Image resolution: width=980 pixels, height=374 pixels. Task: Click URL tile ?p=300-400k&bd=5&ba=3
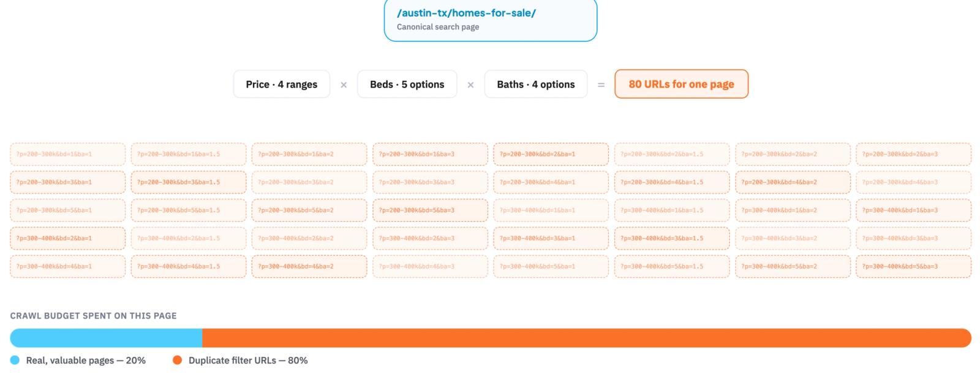(914, 267)
